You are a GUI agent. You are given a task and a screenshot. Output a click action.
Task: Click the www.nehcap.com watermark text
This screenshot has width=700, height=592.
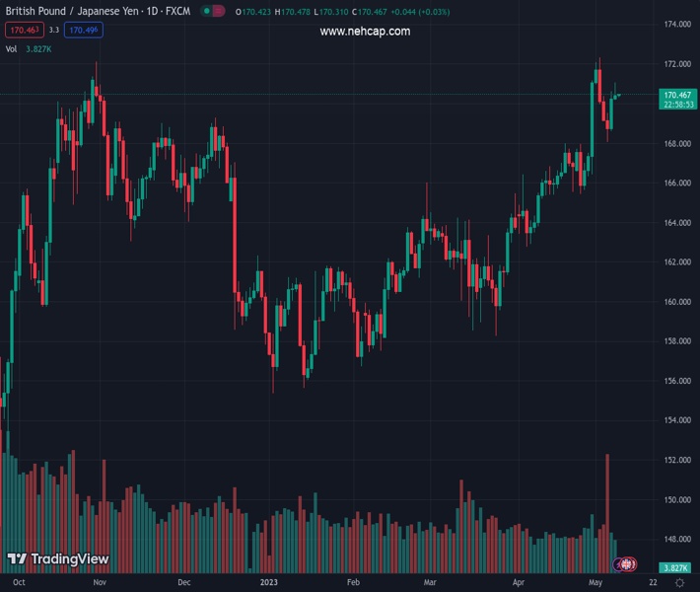coord(365,32)
